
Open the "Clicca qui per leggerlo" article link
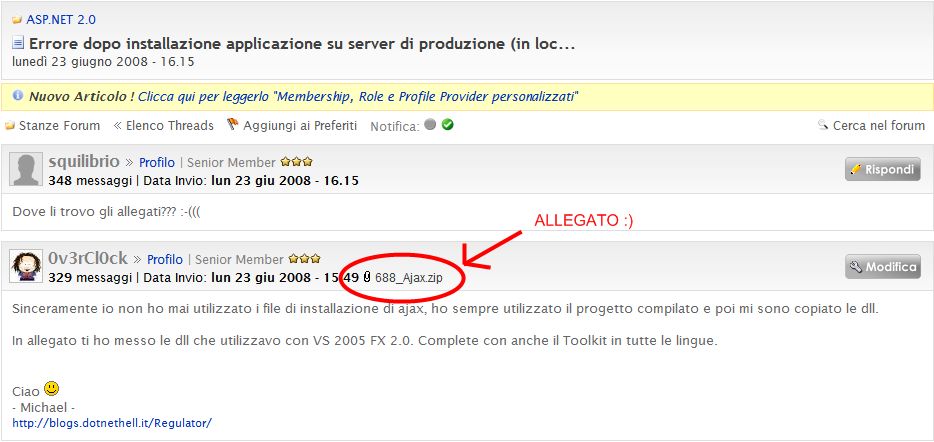tap(359, 97)
